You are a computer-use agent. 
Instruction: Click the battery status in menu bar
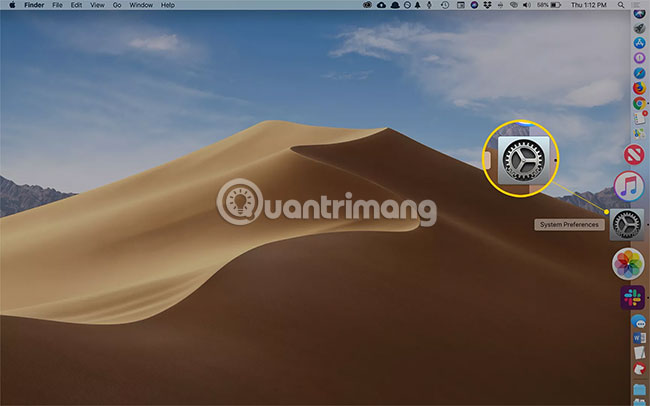click(549, 5)
